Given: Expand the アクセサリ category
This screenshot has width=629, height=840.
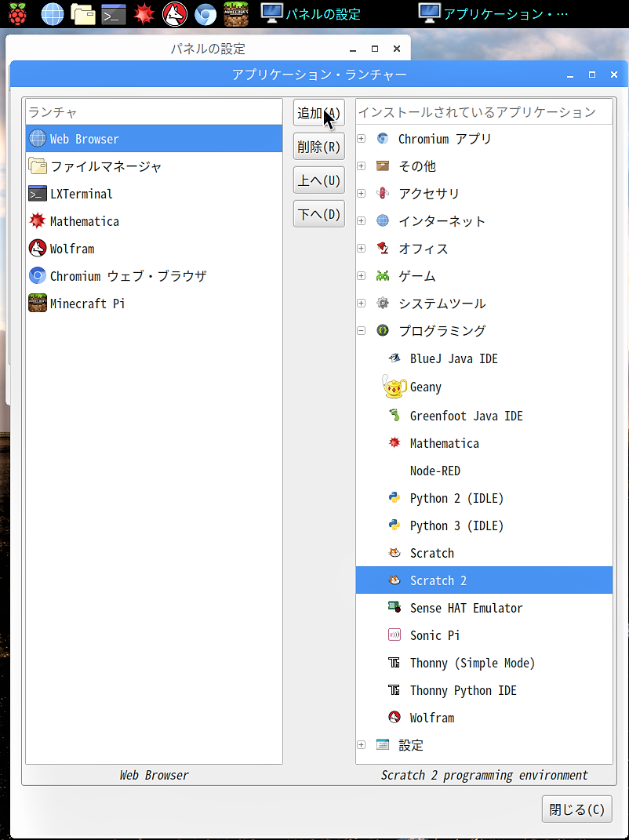Looking at the screenshot, I should 361,194.
